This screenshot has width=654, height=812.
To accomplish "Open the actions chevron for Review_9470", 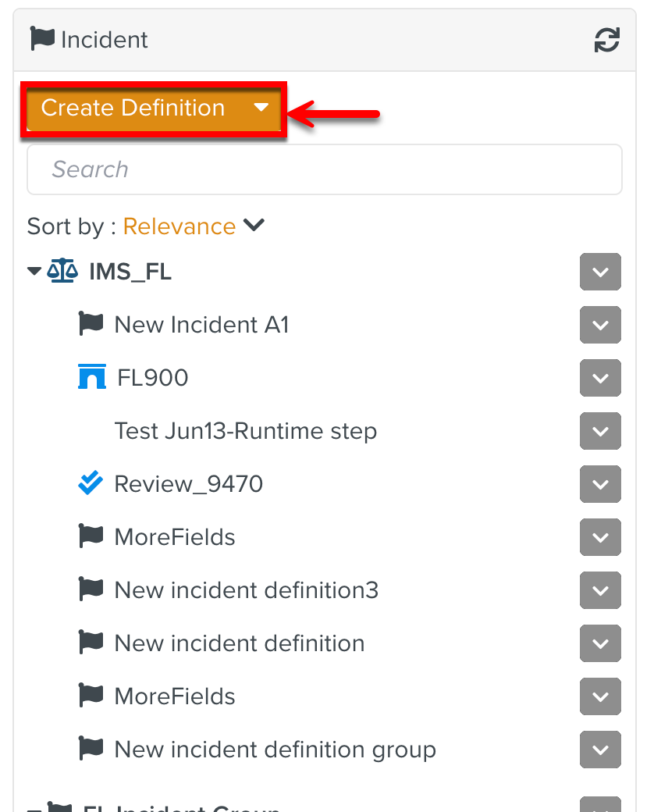I will (x=599, y=484).
